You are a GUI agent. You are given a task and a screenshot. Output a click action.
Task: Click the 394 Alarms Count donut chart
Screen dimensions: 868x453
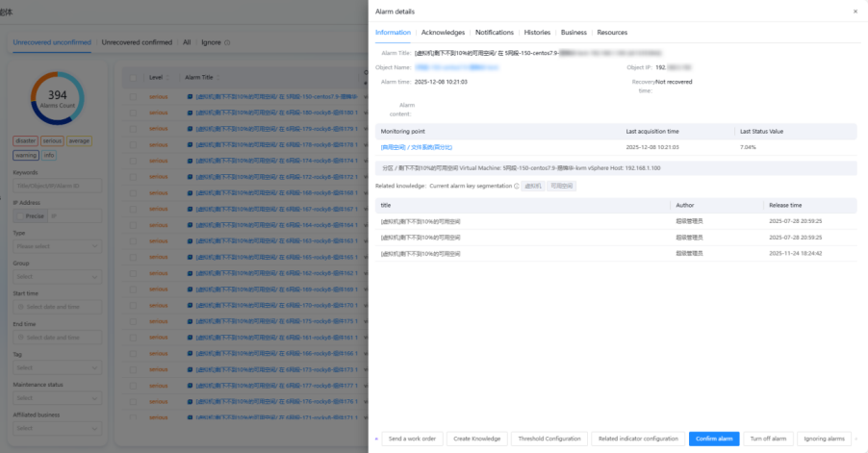pyautogui.click(x=57, y=98)
